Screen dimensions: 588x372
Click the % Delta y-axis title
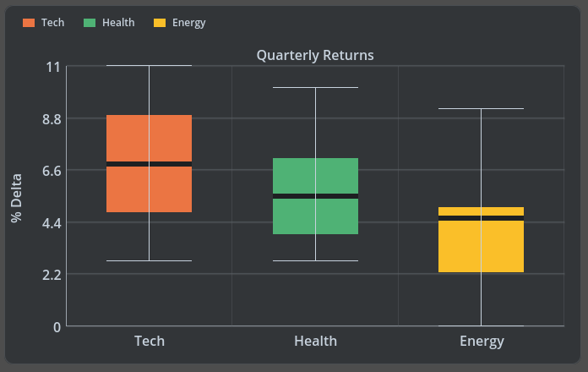point(16,198)
